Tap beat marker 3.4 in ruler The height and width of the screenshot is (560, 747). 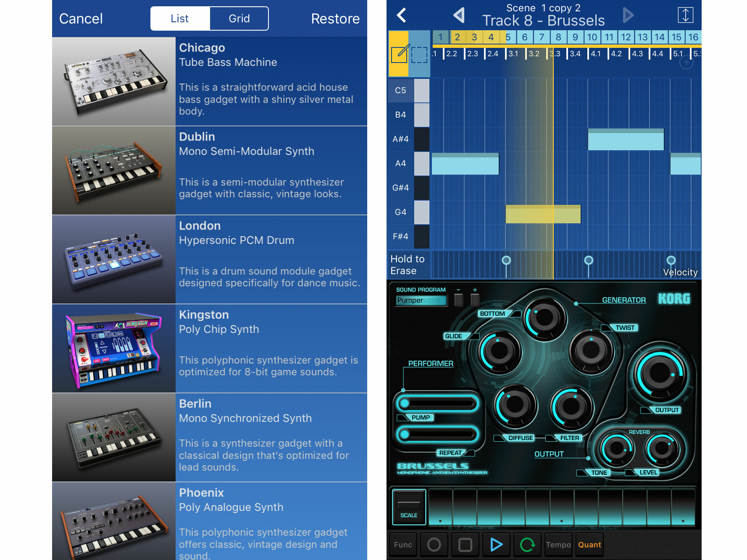(x=575, y=54)
